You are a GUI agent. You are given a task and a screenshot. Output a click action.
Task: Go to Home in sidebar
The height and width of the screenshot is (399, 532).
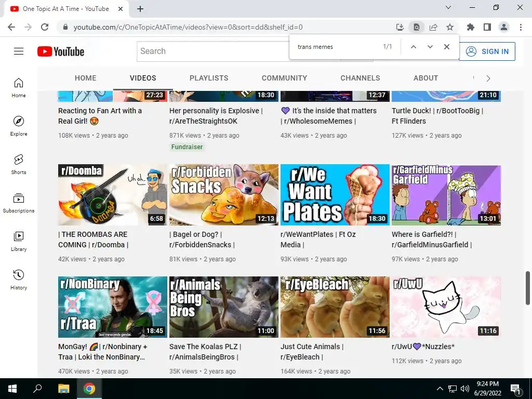tap(19, 88)
